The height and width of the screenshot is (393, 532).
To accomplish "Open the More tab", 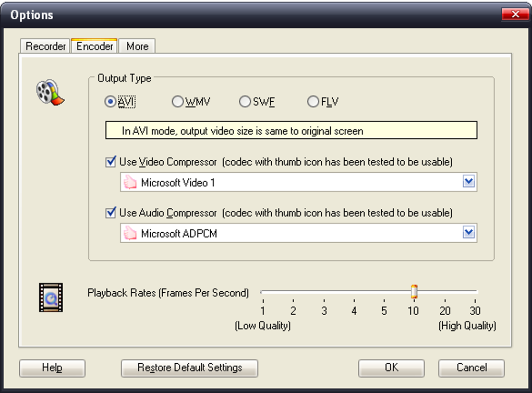I will tap(137, 46).
